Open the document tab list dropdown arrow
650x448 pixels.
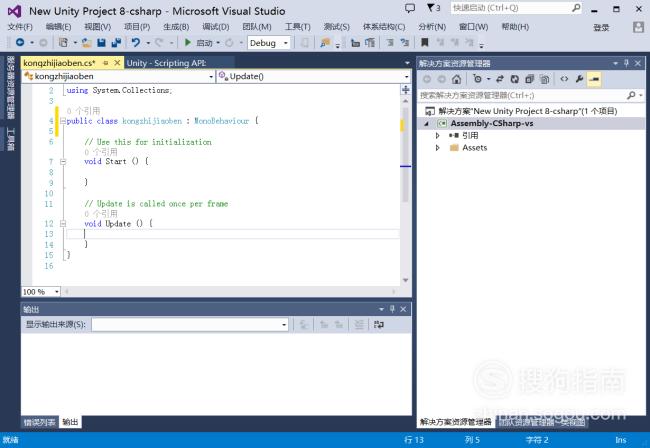407,63
